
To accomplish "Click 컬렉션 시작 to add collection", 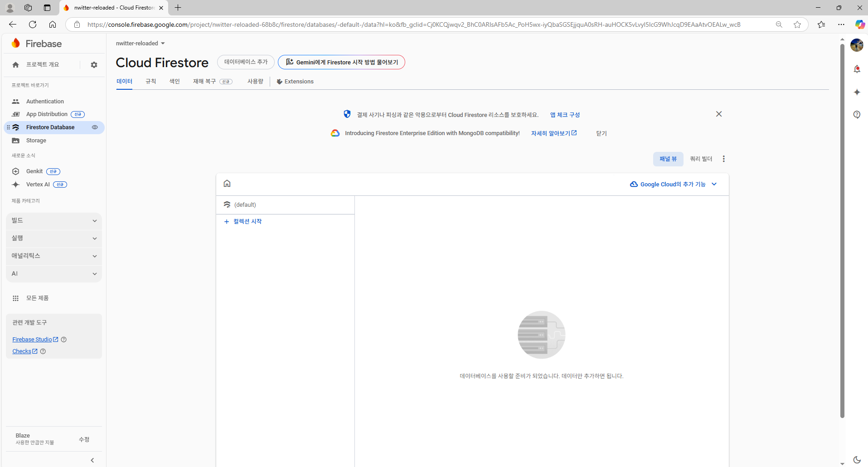I will tap(243, 222).
